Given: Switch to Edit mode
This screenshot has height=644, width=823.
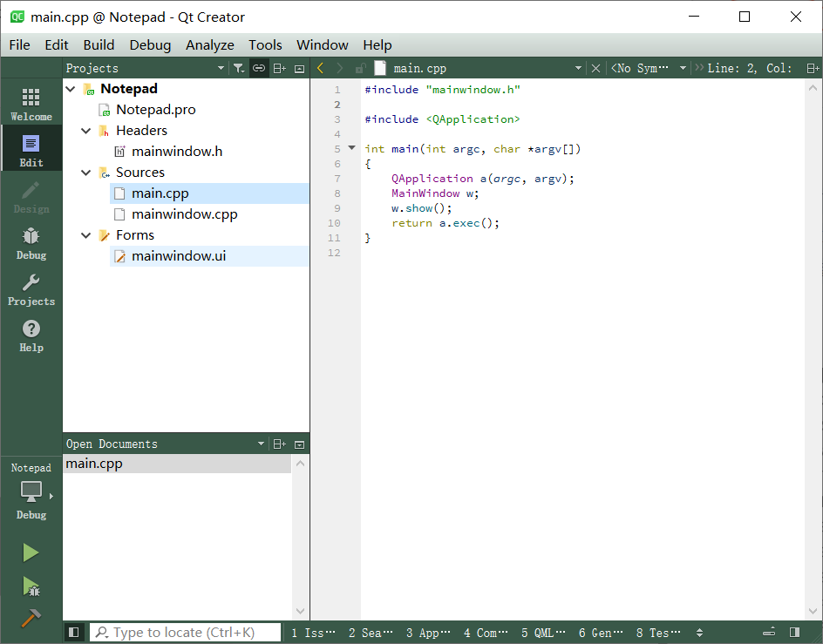Looking at the screenshot, I should point(31,150).
